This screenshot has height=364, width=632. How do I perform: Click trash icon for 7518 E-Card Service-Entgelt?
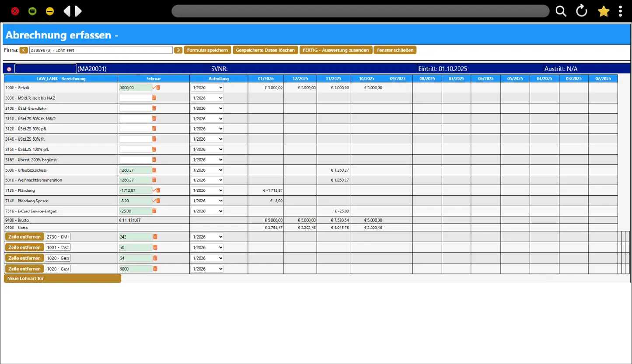tap(154, 211)
